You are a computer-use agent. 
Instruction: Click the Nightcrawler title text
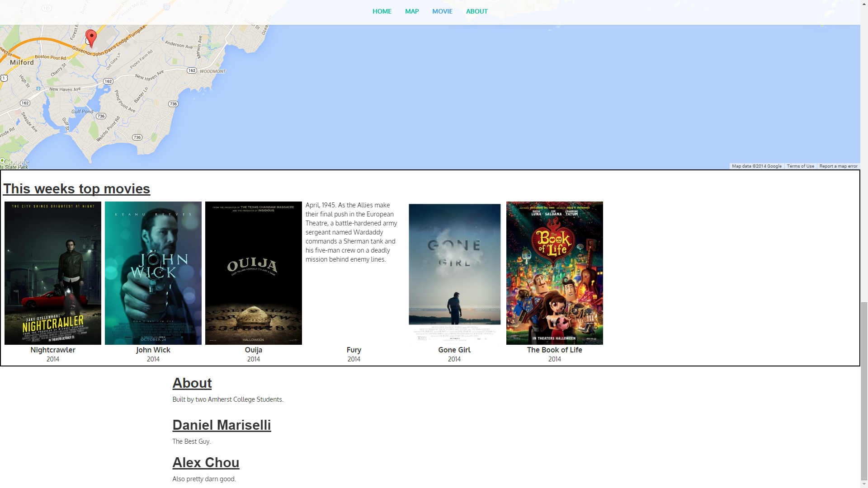53,350
